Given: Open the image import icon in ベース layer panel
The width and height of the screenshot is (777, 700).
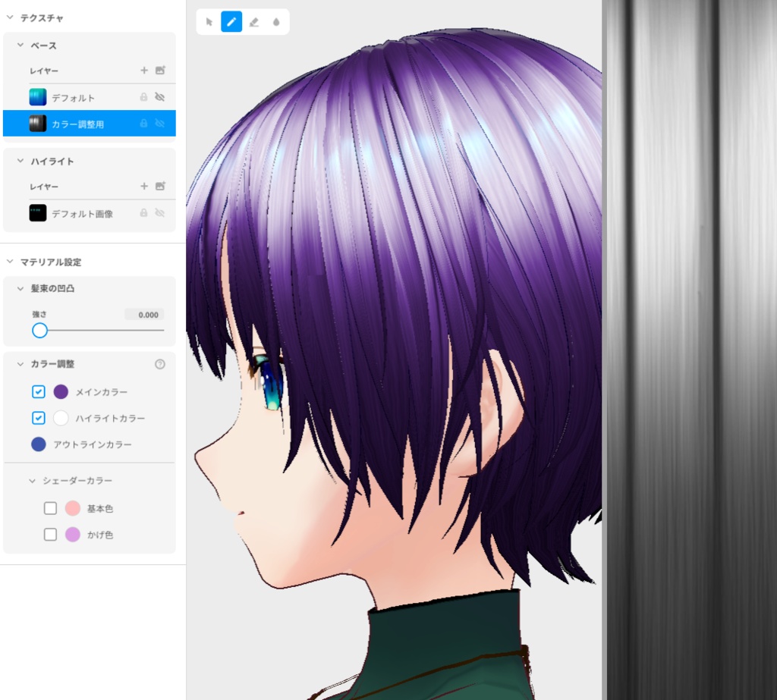Looking at the screenshot, I should click(159, 70).
